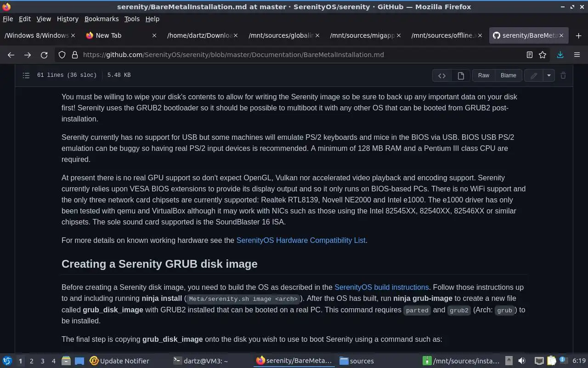Screen dimensions: 588x368
Task: Open the Firefox hamburger application menu
Action: pos(577,55)
